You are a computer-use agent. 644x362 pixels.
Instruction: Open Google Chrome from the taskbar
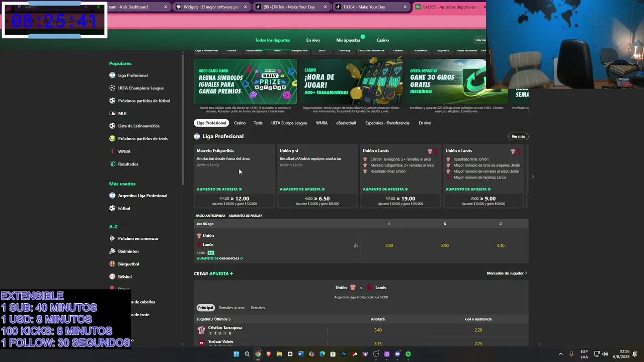(x=258, y=354)
